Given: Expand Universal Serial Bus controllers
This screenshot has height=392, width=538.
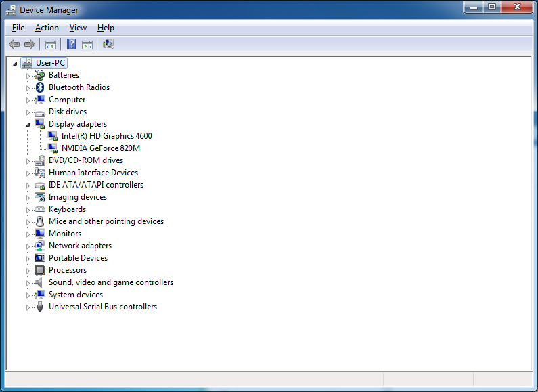Looking at the screenshot, I should click(28, 307).
